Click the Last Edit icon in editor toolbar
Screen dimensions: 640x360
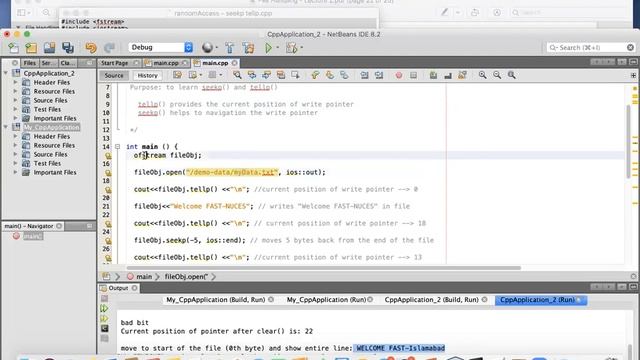177,75
